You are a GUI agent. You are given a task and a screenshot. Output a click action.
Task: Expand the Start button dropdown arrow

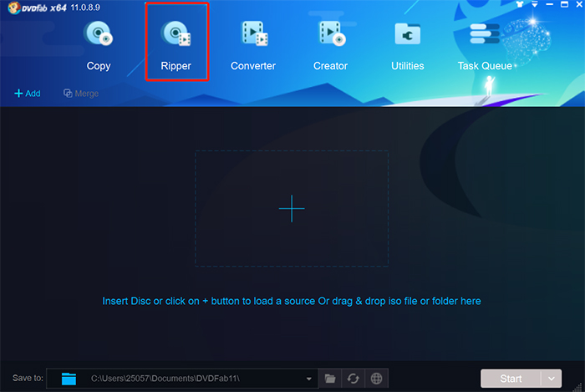tap(552, 379)
